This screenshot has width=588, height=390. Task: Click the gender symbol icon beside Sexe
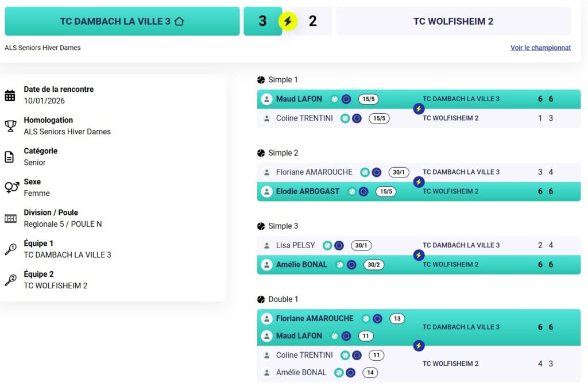[x=11, y=187]
